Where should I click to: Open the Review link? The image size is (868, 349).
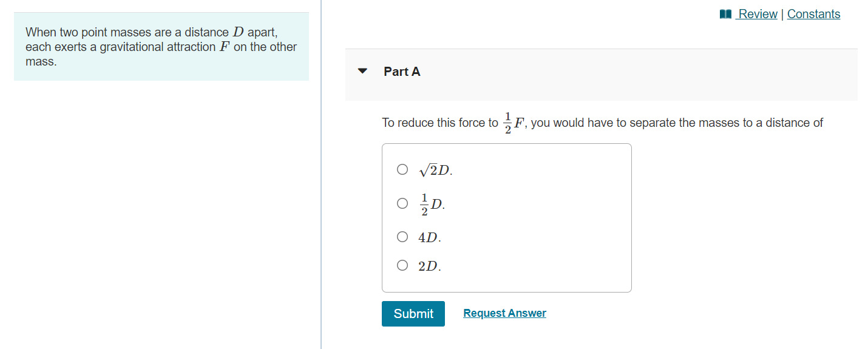coord(758,14)
